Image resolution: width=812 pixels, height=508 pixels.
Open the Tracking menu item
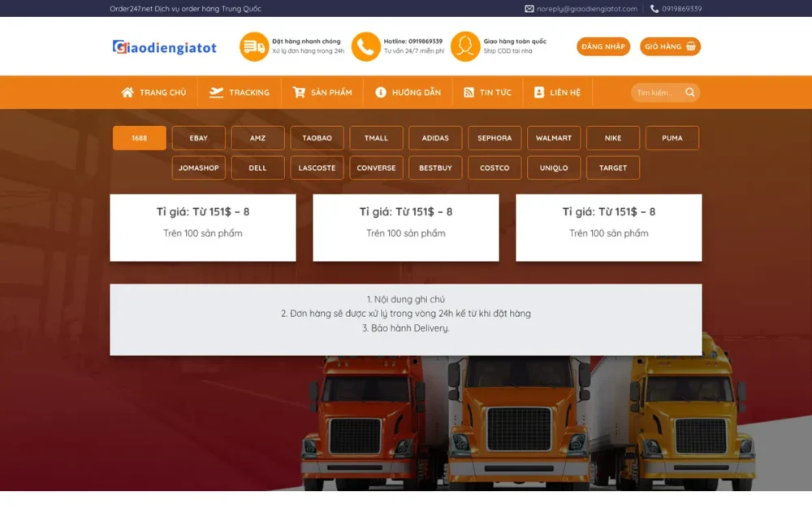240,93
